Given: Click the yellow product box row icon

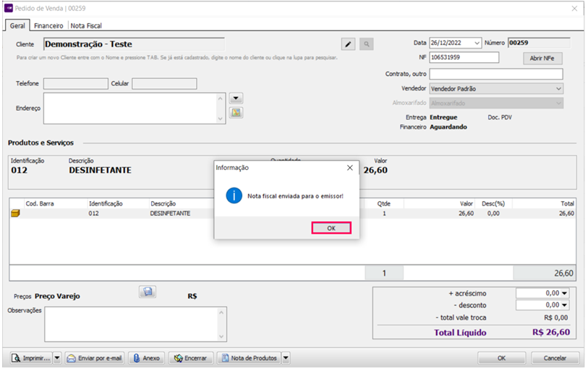Looking at the screenshot, I should [15, 214].
